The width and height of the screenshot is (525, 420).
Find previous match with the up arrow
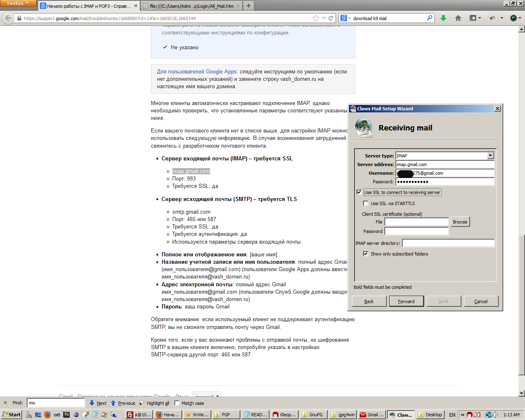pos(123,403)
